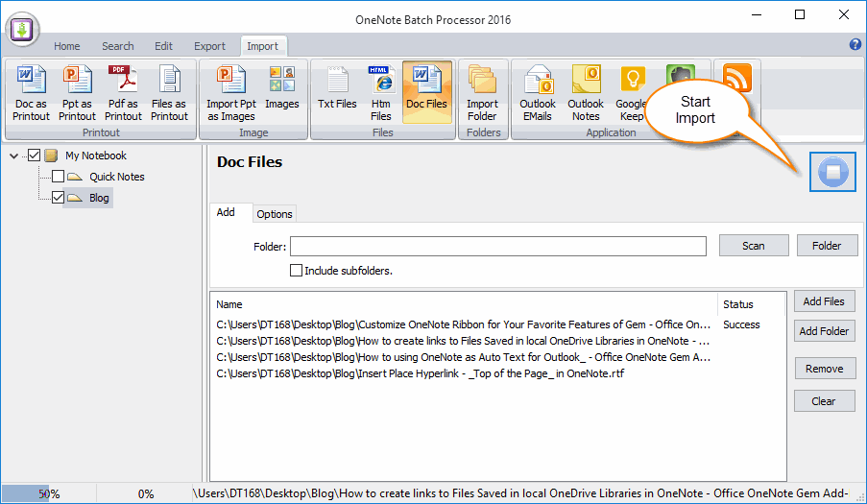Select the My Notebook tree label
The image size is (867, 504).
coord(96,156)
